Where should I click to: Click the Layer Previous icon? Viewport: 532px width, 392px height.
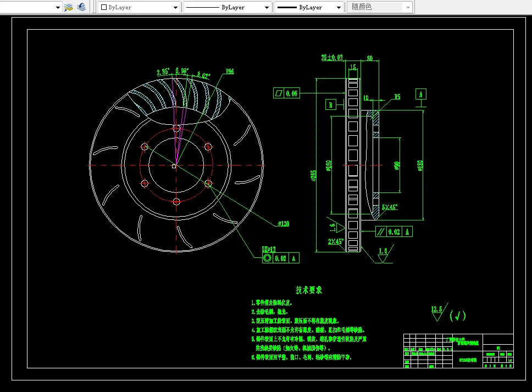pos(81,7)
